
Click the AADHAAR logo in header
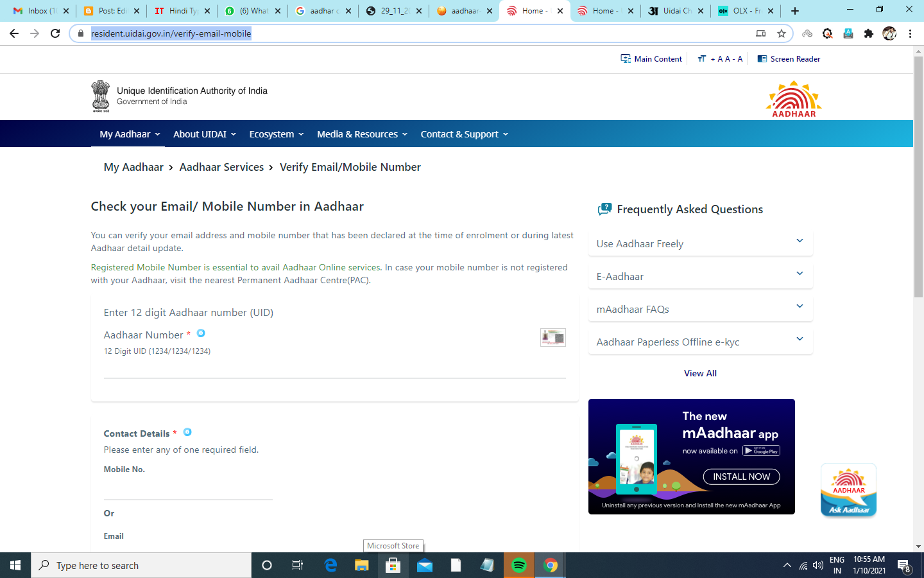794,99
